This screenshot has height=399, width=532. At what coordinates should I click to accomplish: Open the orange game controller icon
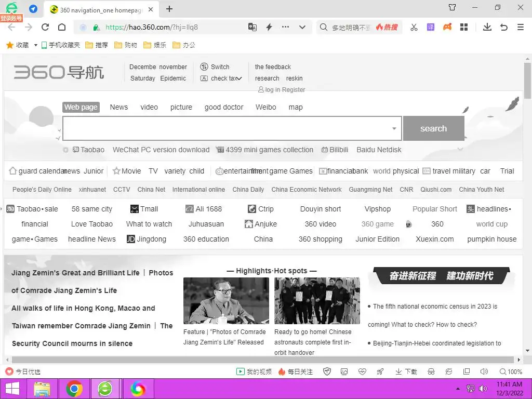click(447, 27)
